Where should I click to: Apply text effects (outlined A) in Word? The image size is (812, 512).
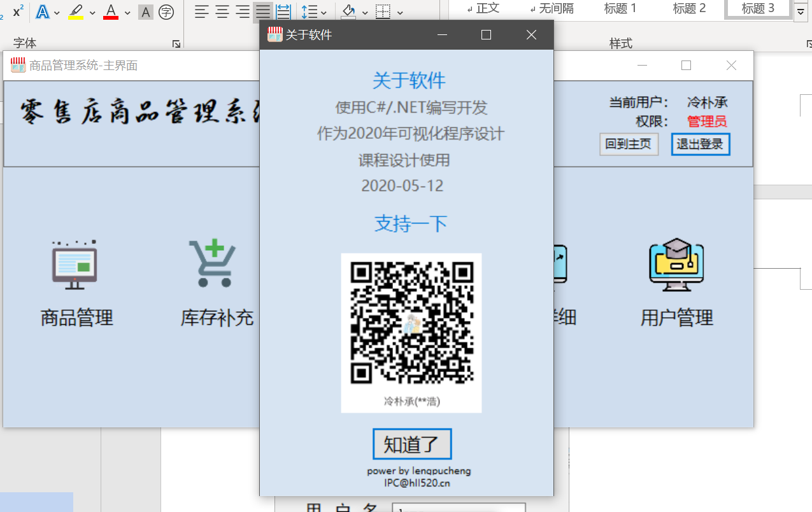coord(43,11)
